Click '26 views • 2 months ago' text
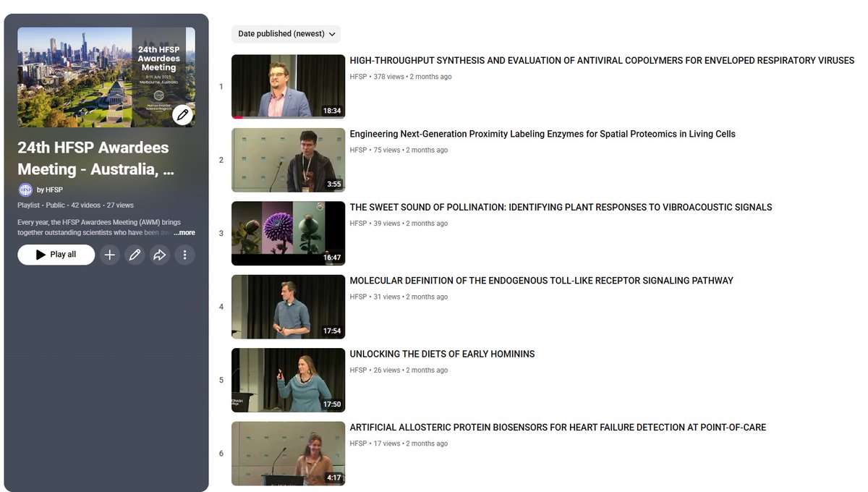868x492 pixels. point(410,370)
